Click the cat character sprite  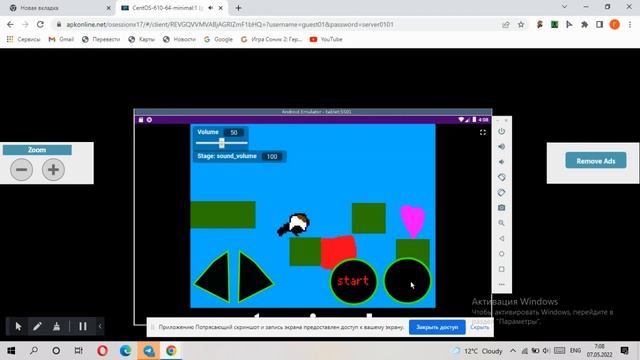click(294, 225)
